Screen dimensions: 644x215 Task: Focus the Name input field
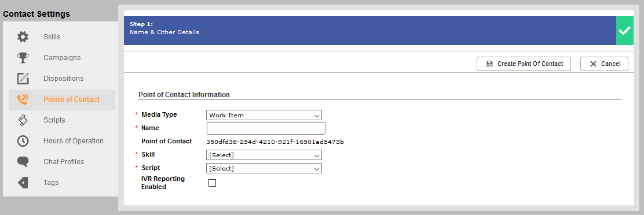[266, 128]
